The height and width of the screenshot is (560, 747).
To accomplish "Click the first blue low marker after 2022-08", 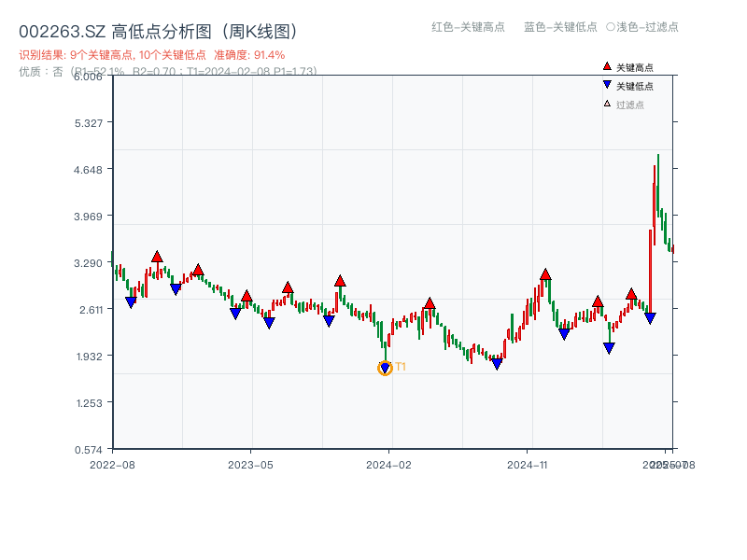I will point(131,302).
